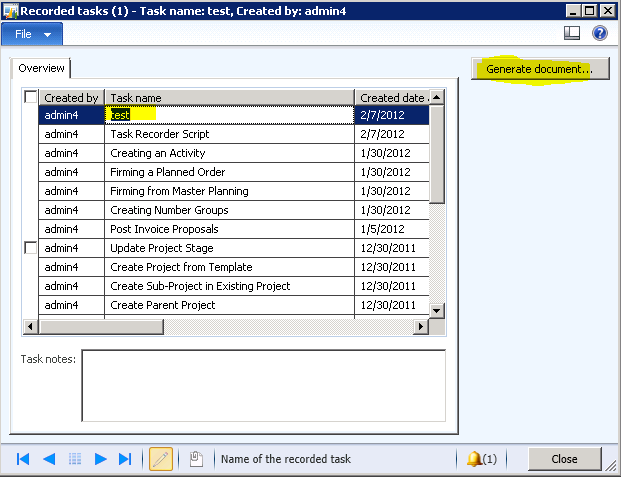
Task: Click the window icon in the title bar
Action: point(10,11)
